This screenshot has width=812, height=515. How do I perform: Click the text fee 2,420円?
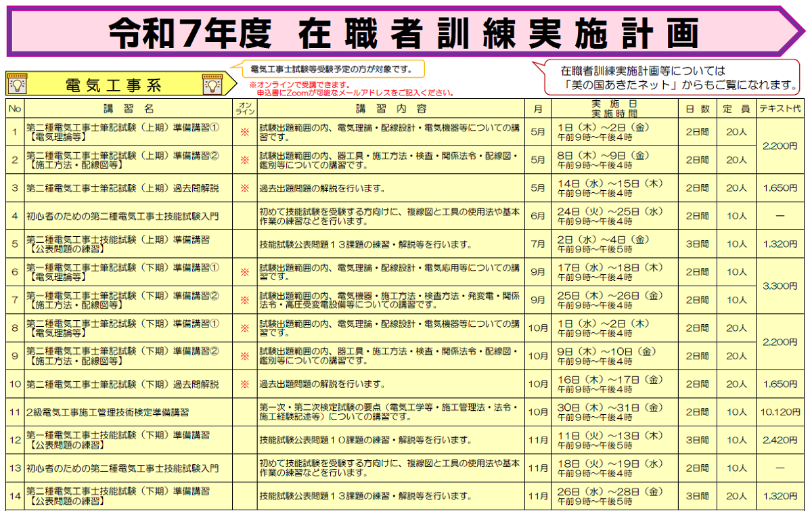click(x=779, y=440)
